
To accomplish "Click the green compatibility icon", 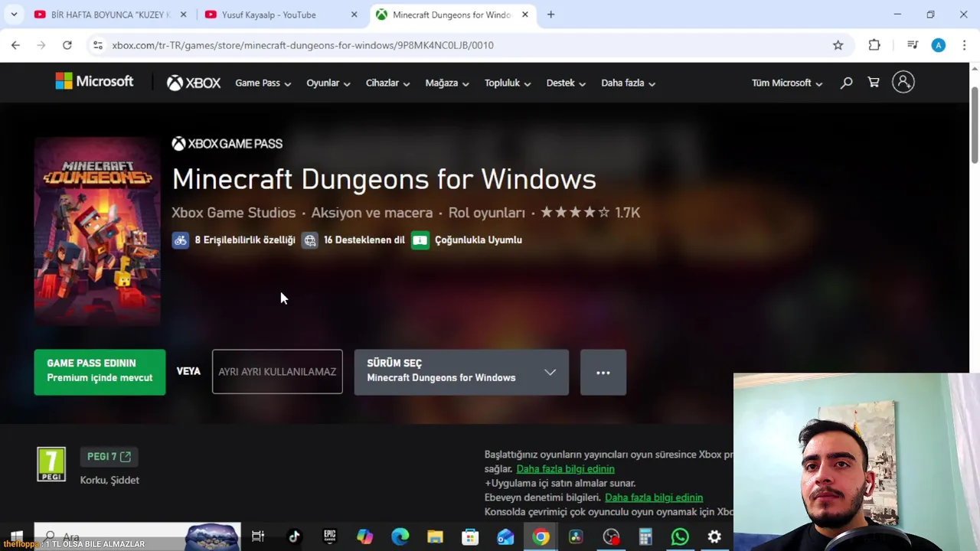I will tap(420, 240).
